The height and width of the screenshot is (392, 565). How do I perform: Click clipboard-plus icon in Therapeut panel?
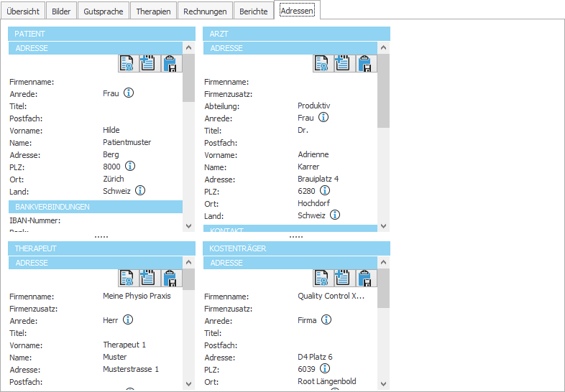(150, 278)
